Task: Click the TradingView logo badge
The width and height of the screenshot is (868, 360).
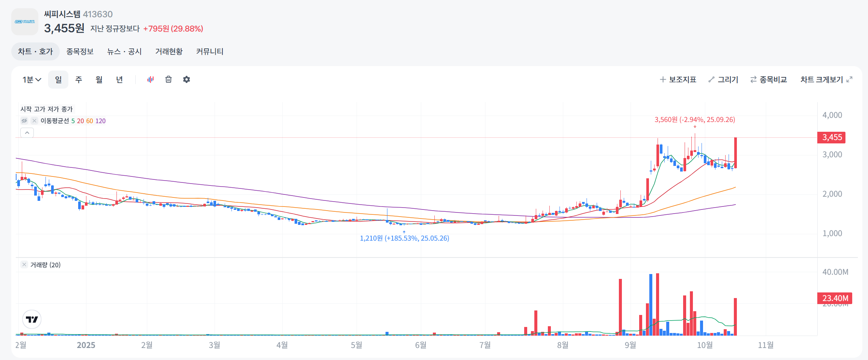Action: click(x=32, y=319)
